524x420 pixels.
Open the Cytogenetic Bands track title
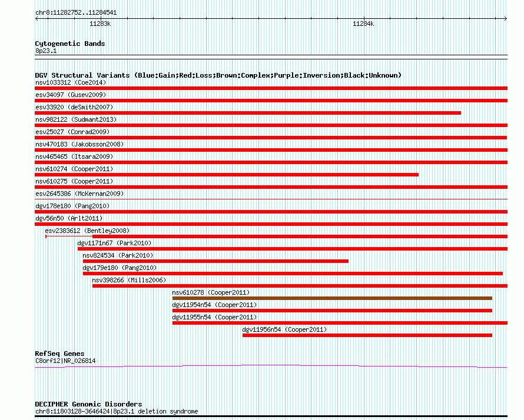click(70, 44)
